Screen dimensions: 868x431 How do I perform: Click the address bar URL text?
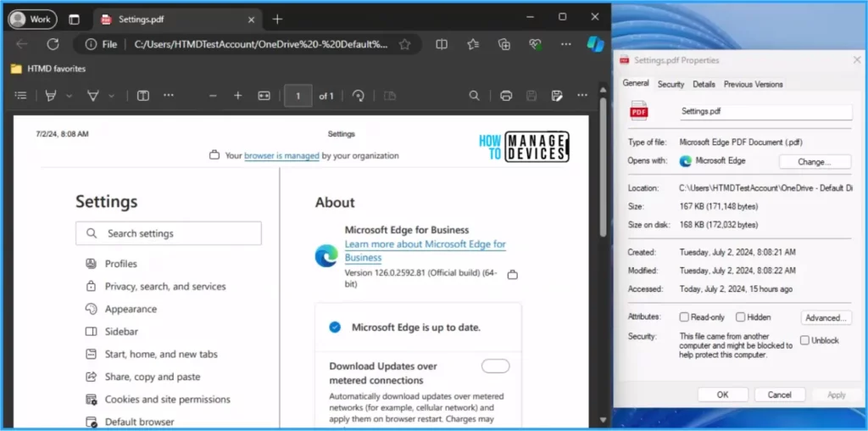click(261, 44)
